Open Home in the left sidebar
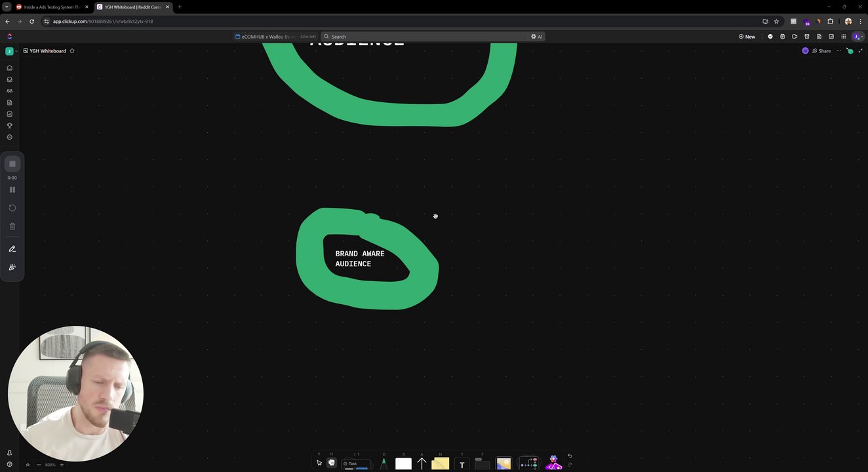The image size is (868, 472). point(9,68)
